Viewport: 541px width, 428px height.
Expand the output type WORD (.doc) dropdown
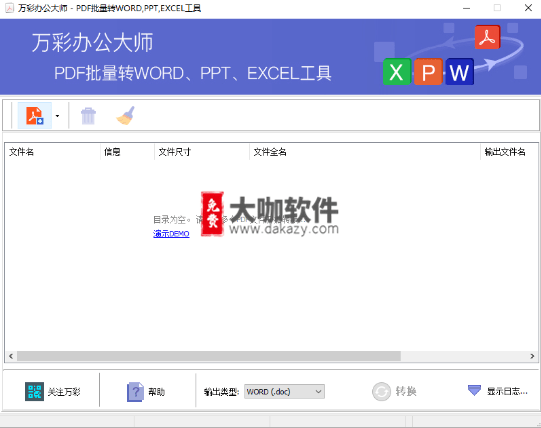tap(284, 391)
